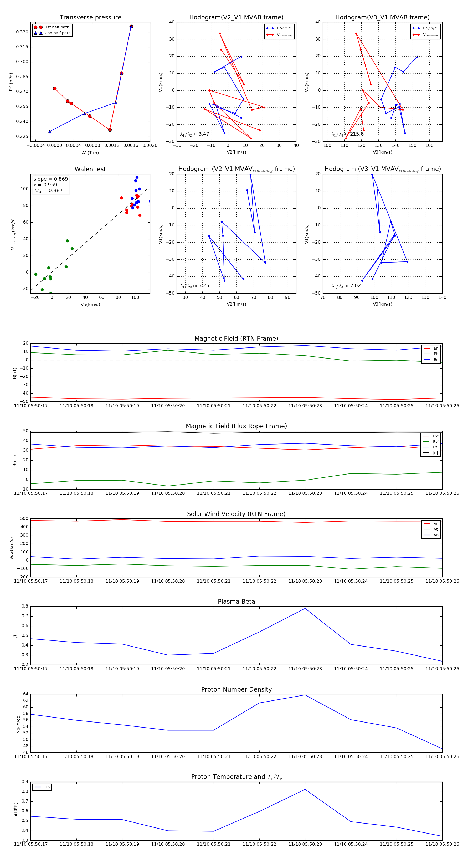
Task: Click the "Tp(10^6K)" y-axis label
Action: coord(16,811)
